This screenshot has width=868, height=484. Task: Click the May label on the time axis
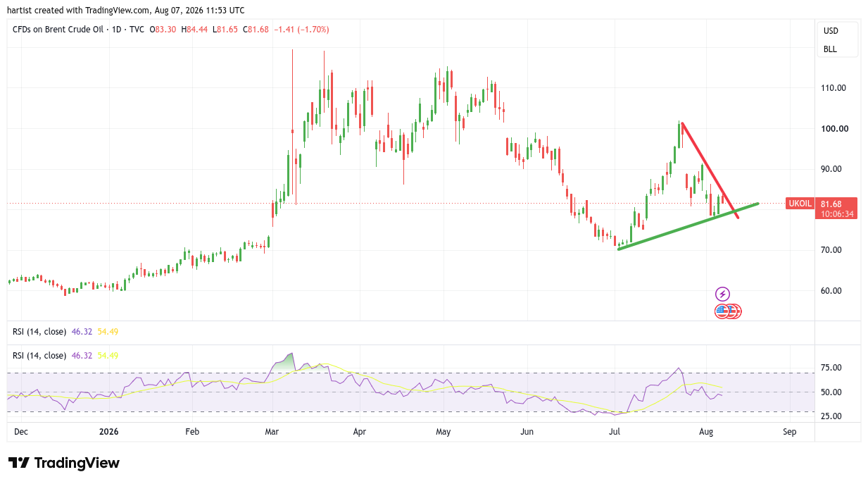pyautogui.click(x=443, y=431)
